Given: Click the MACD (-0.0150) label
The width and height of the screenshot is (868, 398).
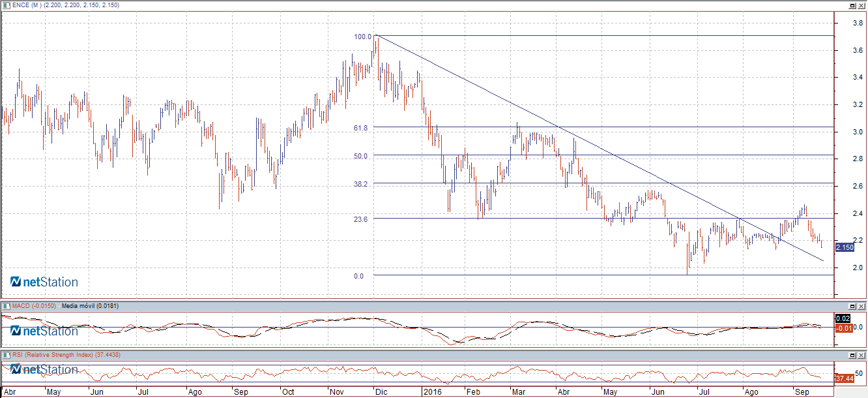Looking at the screenshot, I should click(35, 305).
